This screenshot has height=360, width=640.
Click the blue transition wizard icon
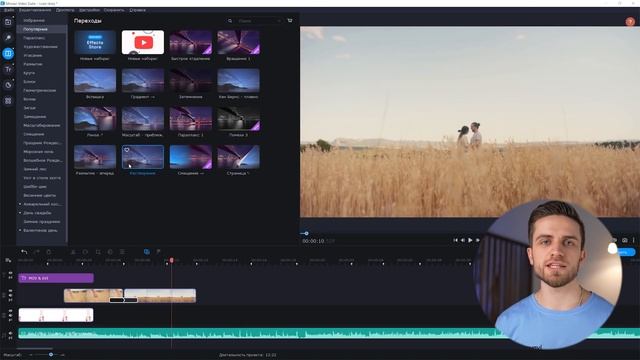pyautogui.click(x=147, y=252)
